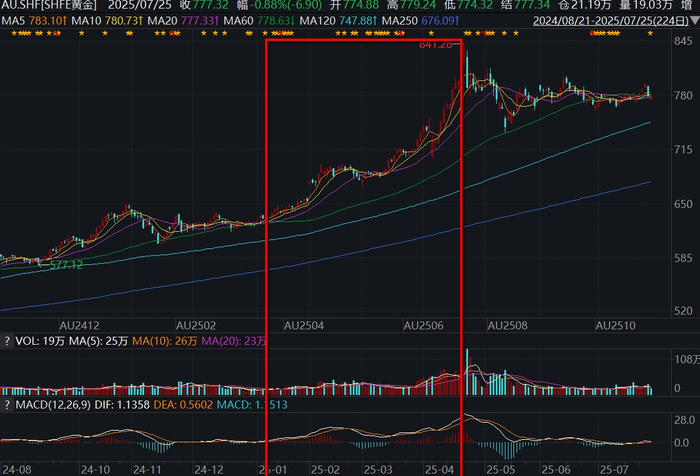700x476 pixels.
Task: Open the MACD indicator help question mark
Action: (7, 405)
